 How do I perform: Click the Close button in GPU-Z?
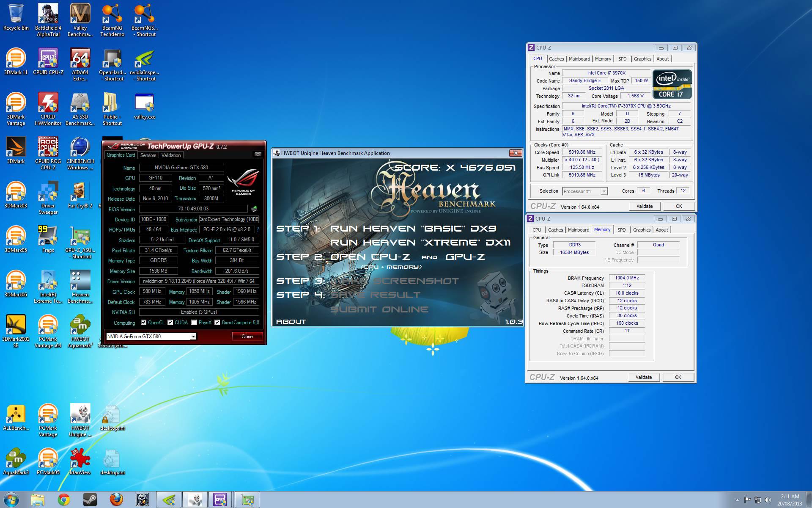click(x=247, y=337)
